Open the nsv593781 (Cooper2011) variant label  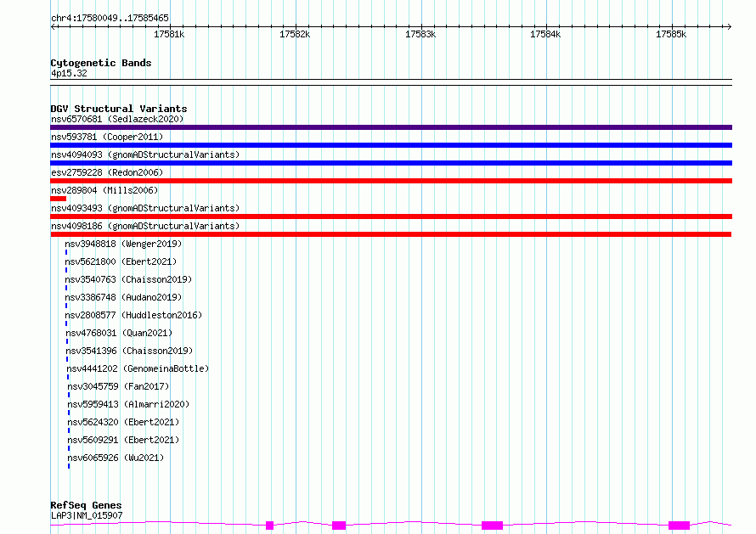point(107,137)
